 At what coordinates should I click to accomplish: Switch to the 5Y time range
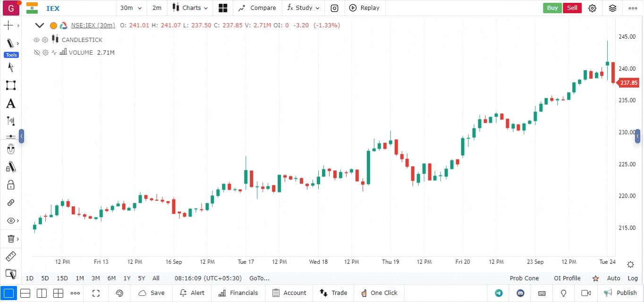pos(141,278)
